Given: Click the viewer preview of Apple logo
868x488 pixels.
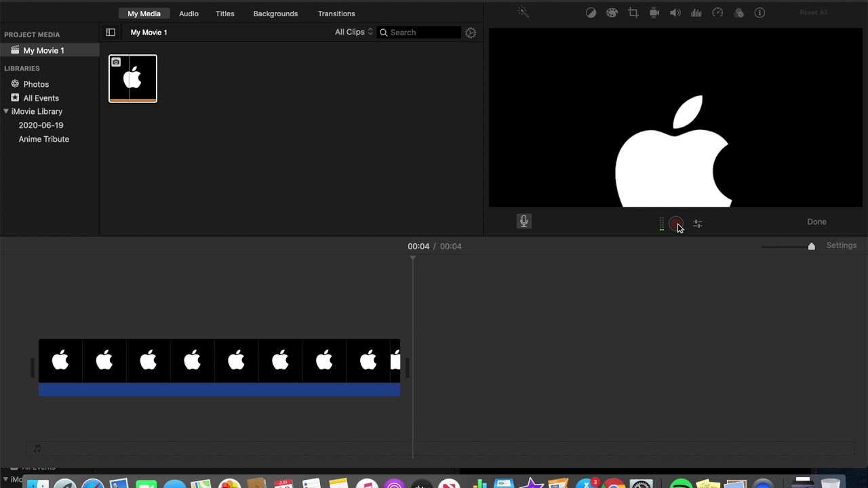Looking at the screenshot, I should click(x=675, y=117).
